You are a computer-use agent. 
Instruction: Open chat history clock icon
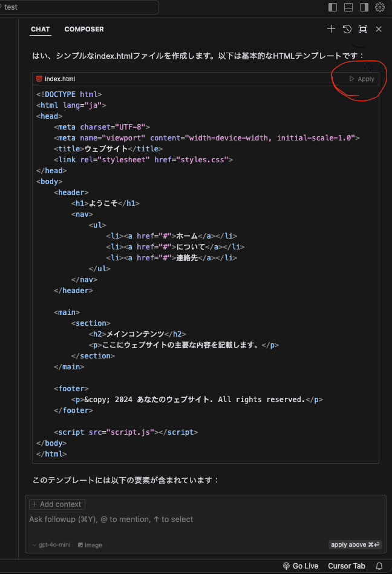[347, 29]
